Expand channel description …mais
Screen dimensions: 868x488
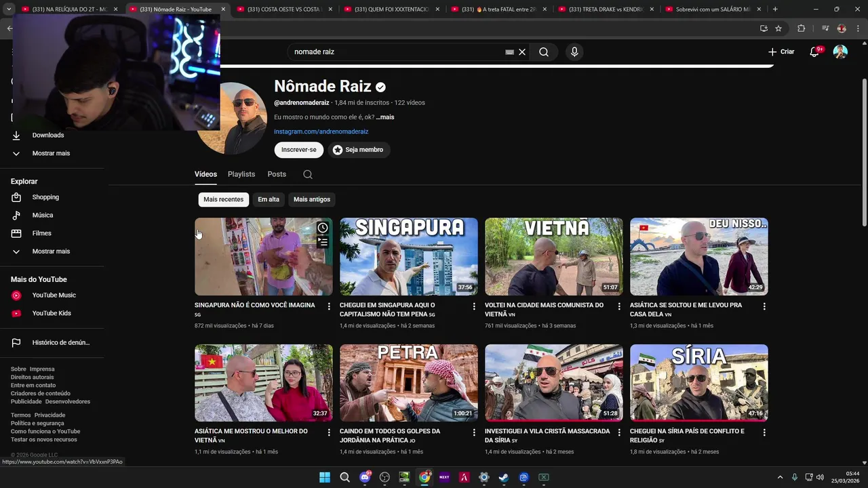(385, 117)
